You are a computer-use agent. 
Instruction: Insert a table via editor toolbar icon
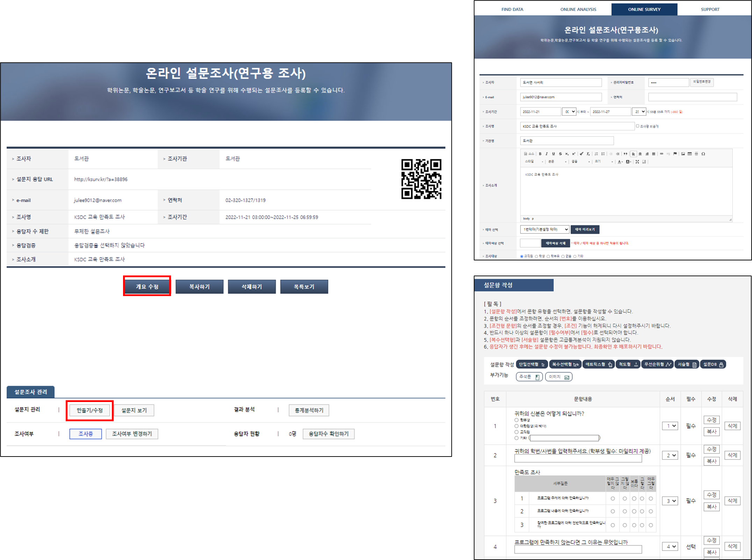point(689,154)
